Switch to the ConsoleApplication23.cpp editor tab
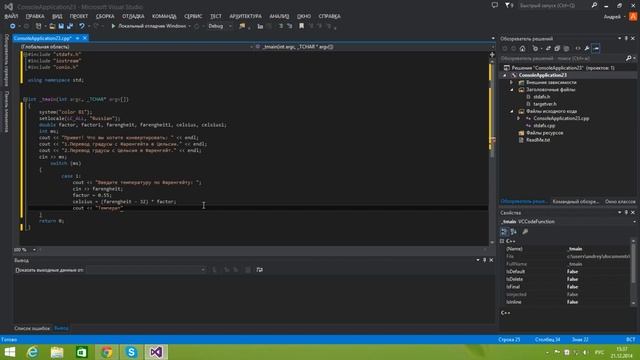 click(42, 38)
